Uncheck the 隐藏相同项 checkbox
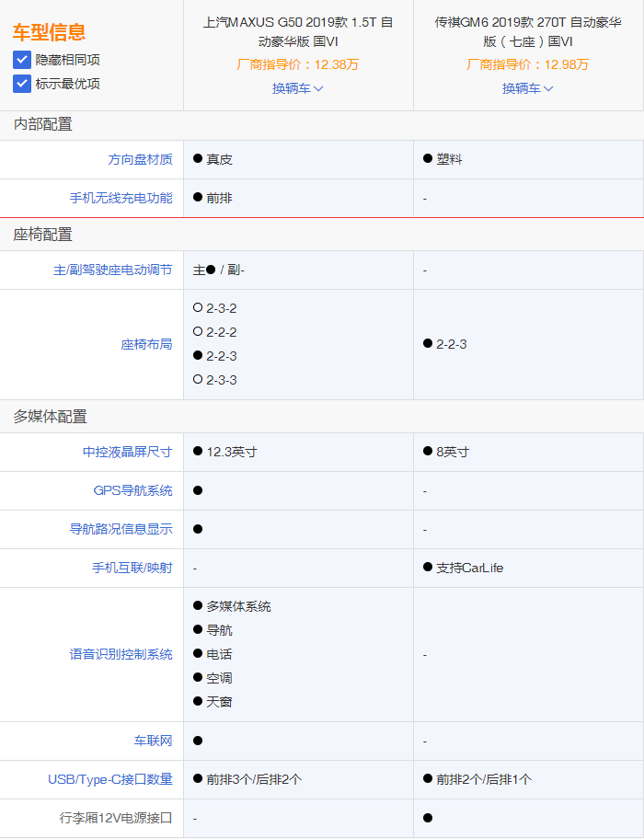The width and height of the screenshot is (644, 839). pos(22,60)
